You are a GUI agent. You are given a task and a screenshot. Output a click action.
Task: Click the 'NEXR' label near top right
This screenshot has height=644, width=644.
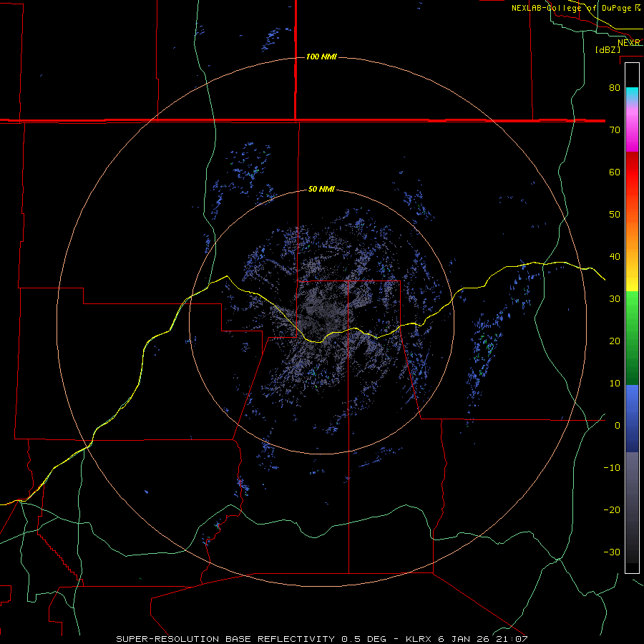click(629, 43)
